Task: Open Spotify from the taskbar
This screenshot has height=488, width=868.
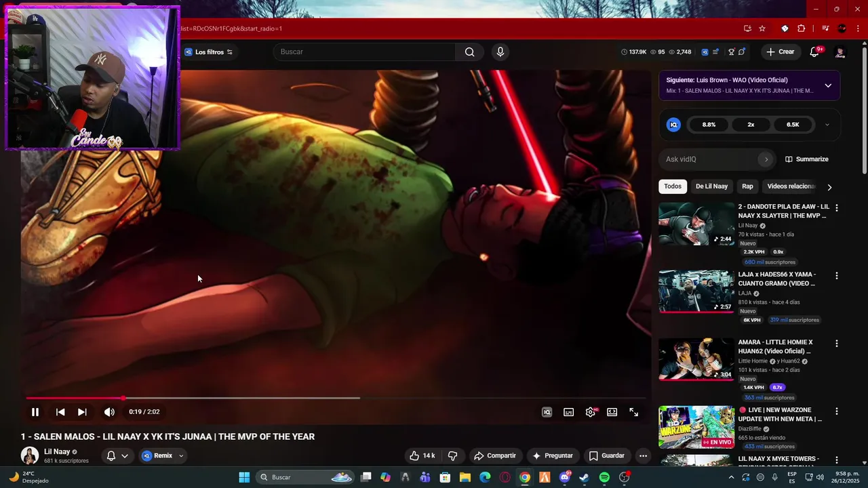Action: [x=604, y=477]
